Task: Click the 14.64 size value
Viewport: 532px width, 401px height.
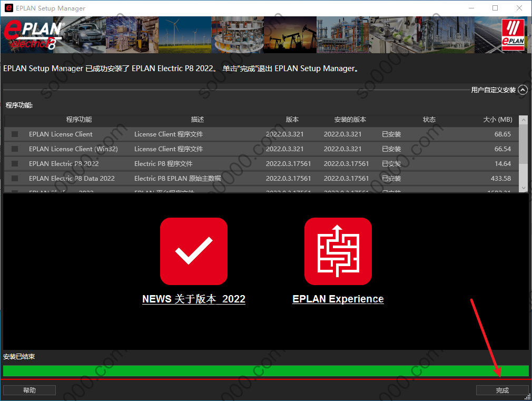Action: [x=503, y=164]
